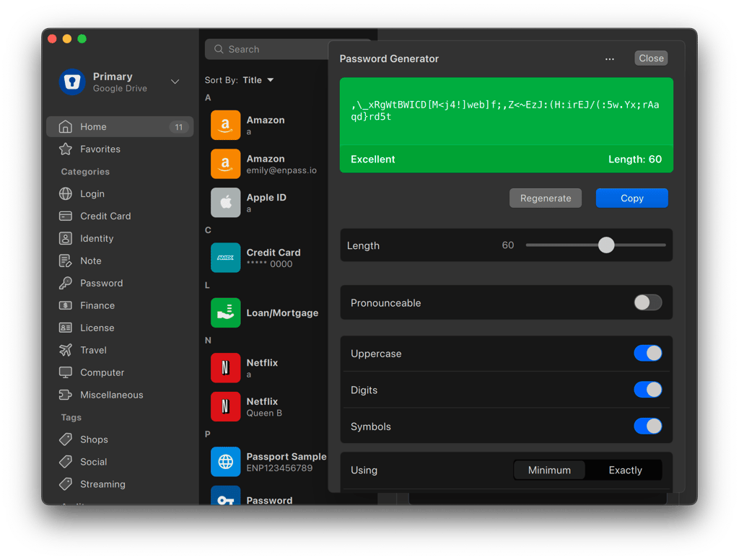
Task: Click the Apple ID apple icon
Action: tap(225, 203)
